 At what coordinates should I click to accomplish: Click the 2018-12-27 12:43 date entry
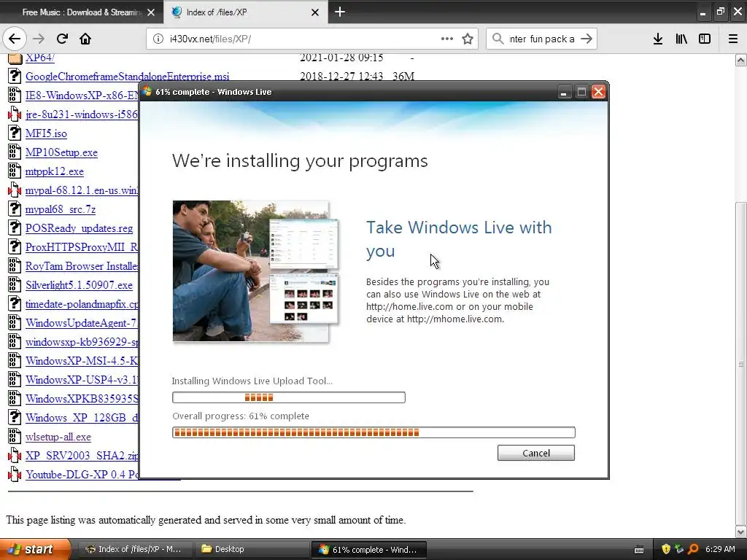pyautogui.click(x=341, y=76)
